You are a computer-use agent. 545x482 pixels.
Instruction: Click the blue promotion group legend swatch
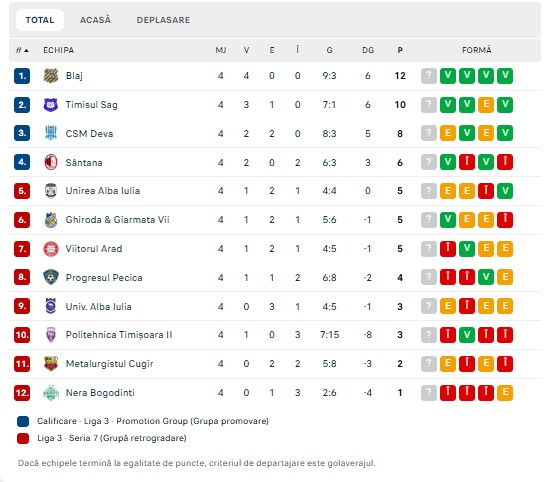tap(23, 421)
